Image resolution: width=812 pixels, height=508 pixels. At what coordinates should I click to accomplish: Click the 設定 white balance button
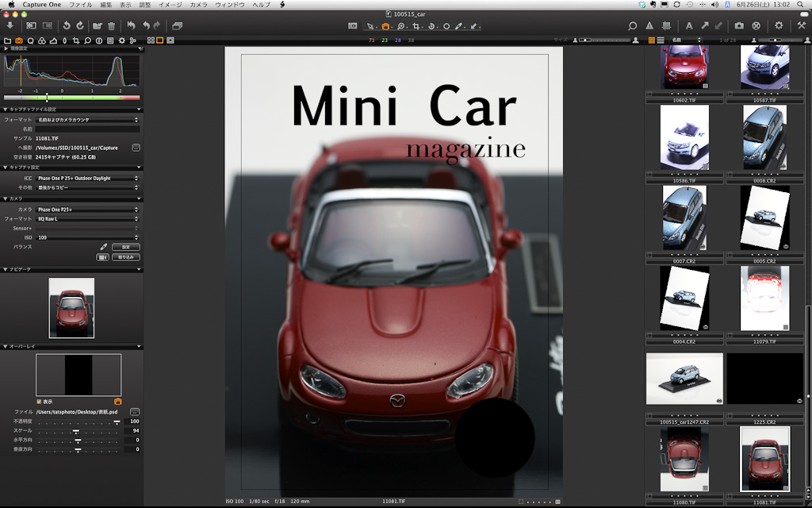pos(126,247)
